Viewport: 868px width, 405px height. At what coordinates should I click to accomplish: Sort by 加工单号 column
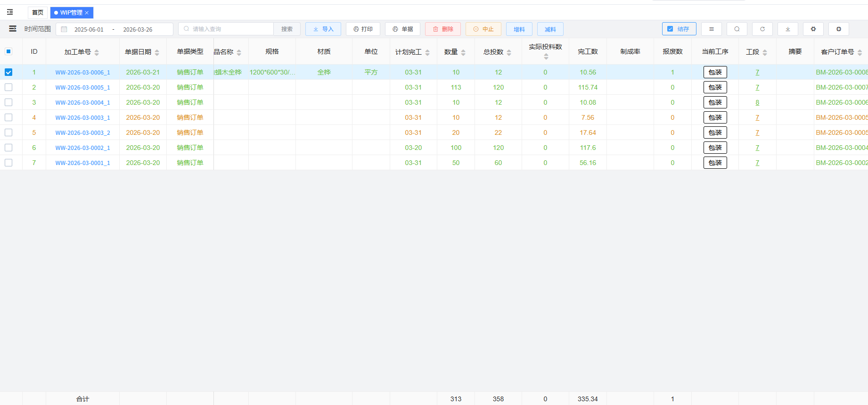tap(97, 52)
